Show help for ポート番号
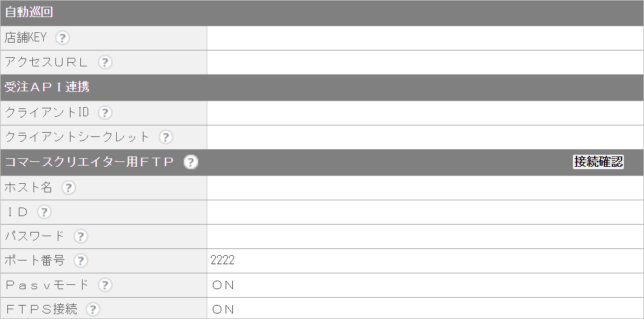 click(x=80, y=260)
